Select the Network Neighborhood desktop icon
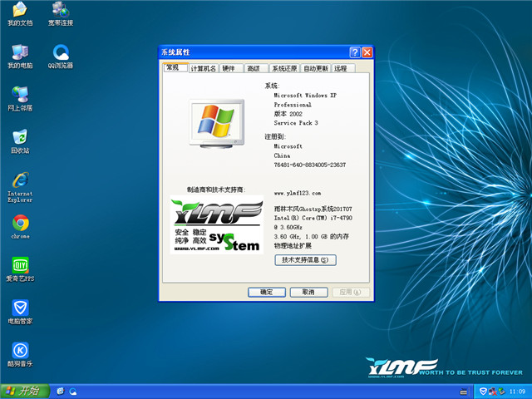Viewport: 532px width, 399px height. (20, 99)
